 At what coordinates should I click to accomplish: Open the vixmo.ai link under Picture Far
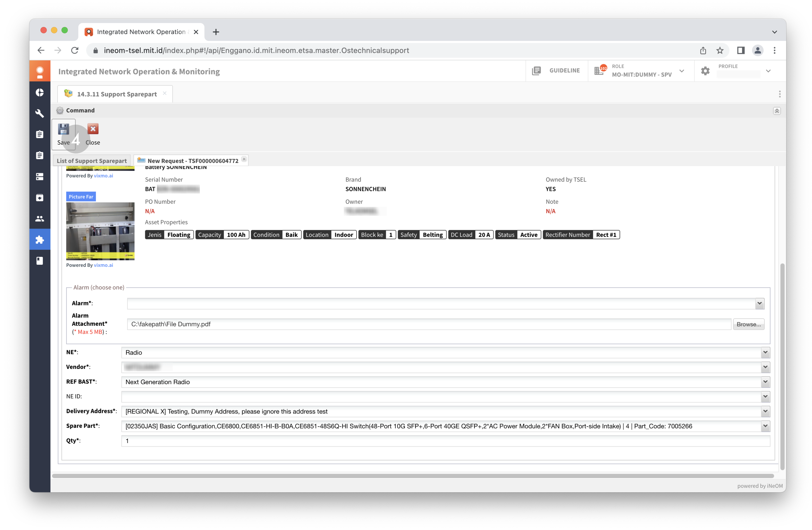click(103, 265)
